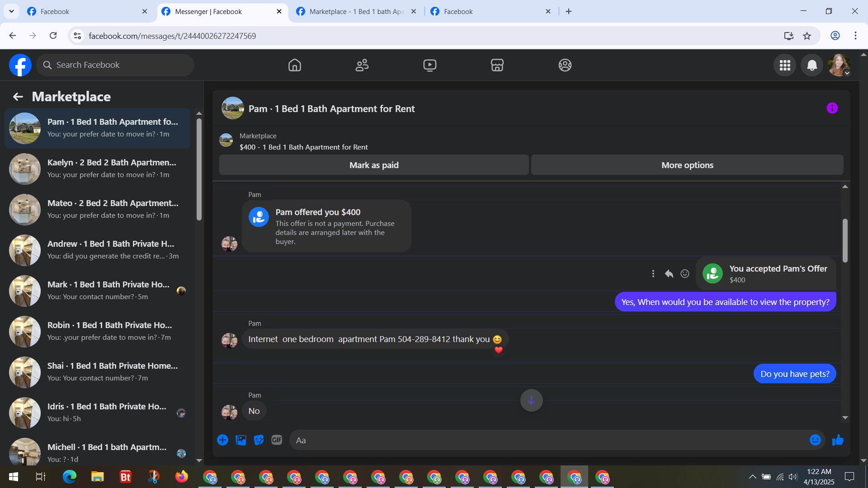
Task: Open the Facebook menu grid icon
Action: pyautogui.click(x=785, y=66)
